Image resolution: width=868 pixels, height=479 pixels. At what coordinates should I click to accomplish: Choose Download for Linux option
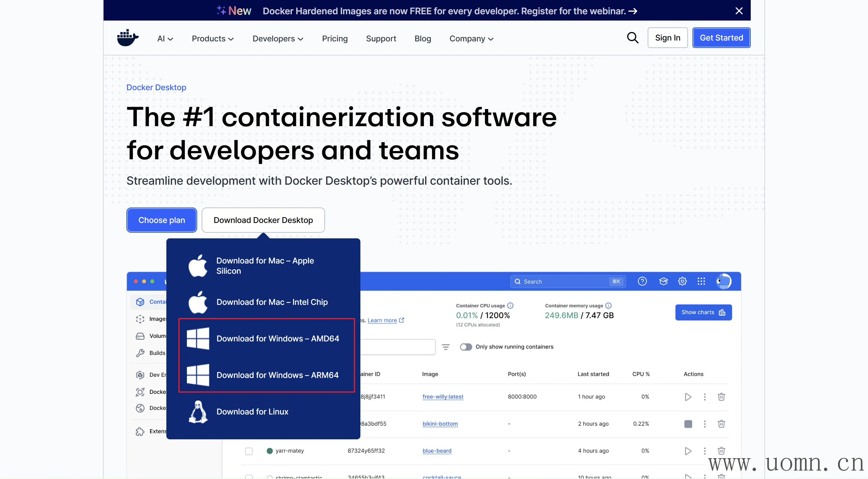252,412
